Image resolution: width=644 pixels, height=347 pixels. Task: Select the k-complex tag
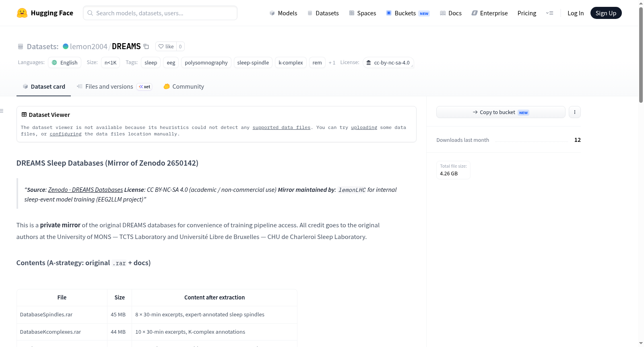291,62
